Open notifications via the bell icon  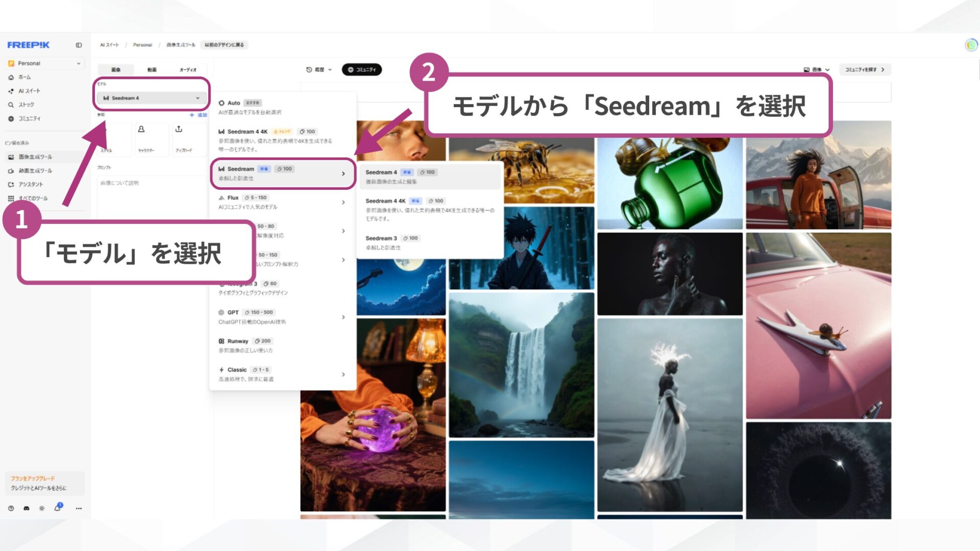56,508
